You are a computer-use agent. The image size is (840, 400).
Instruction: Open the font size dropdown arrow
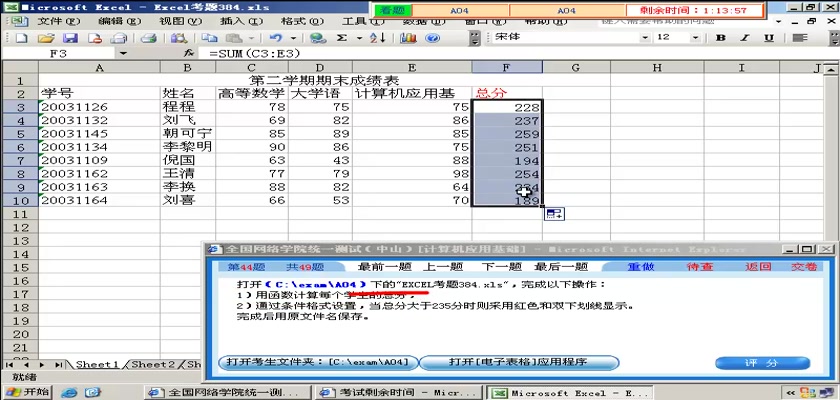point(695,37)
